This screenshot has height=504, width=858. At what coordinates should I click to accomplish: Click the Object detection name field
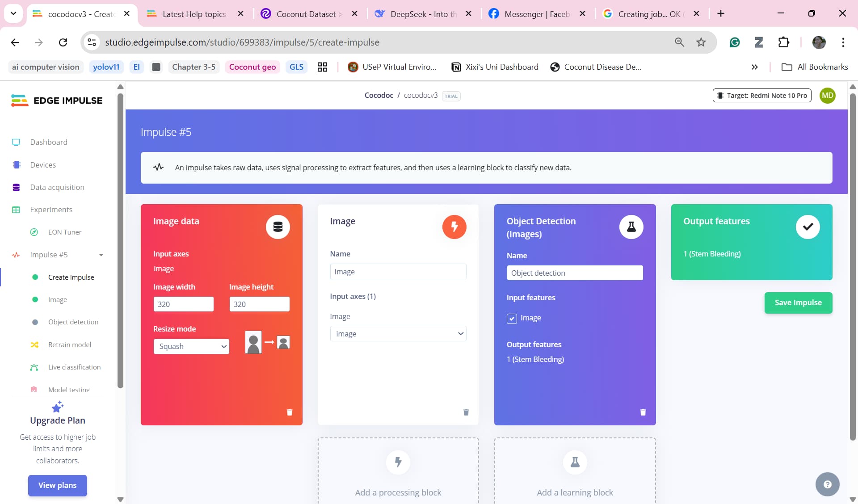pos(575,273)
